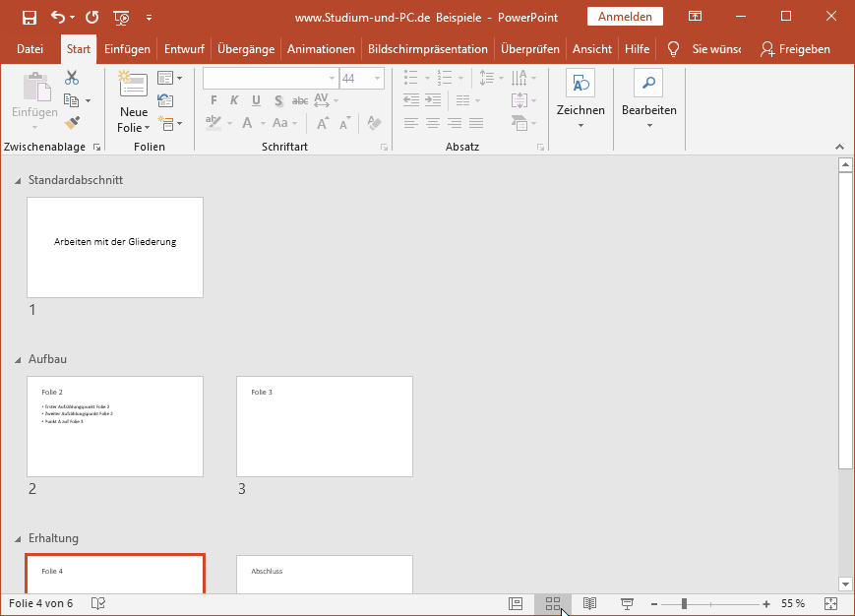Open the change case Aa menu

284,123
